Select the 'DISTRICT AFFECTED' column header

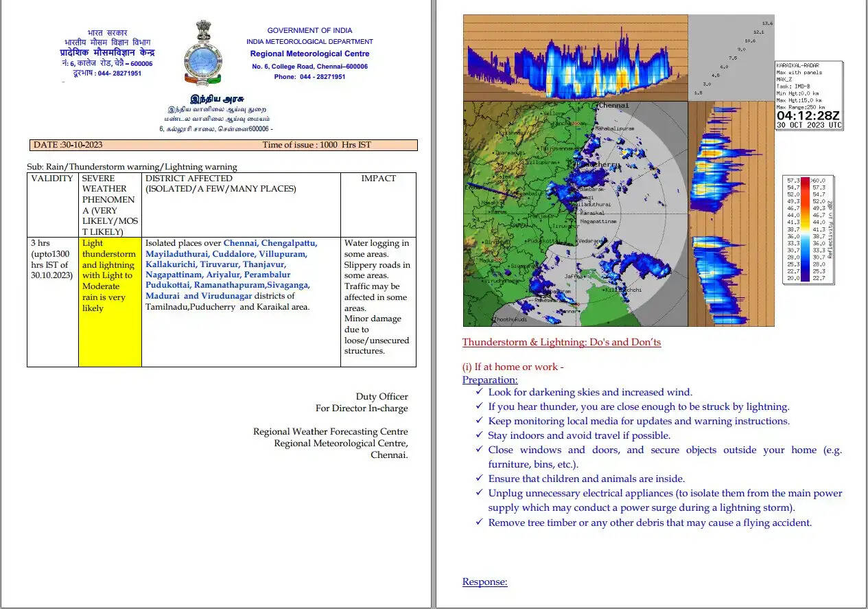pyautogui.click(x=189, y=179)
